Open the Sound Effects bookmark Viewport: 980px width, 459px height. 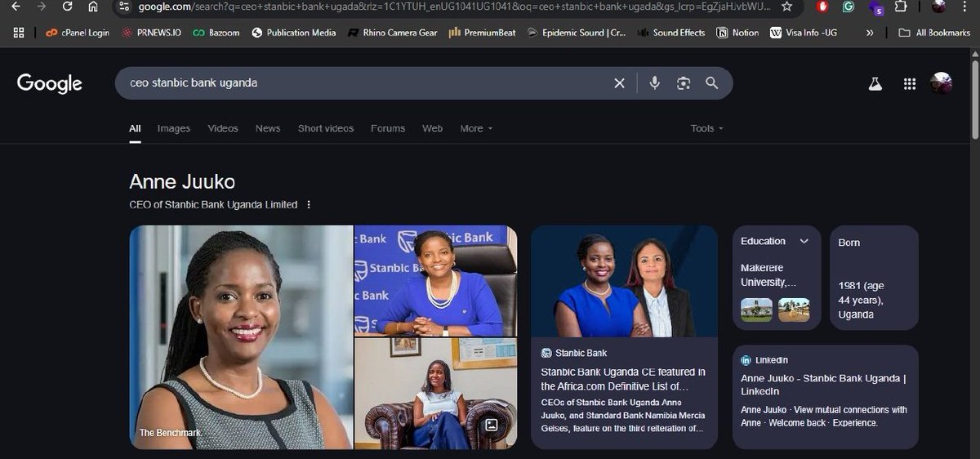tap(670, 33)
